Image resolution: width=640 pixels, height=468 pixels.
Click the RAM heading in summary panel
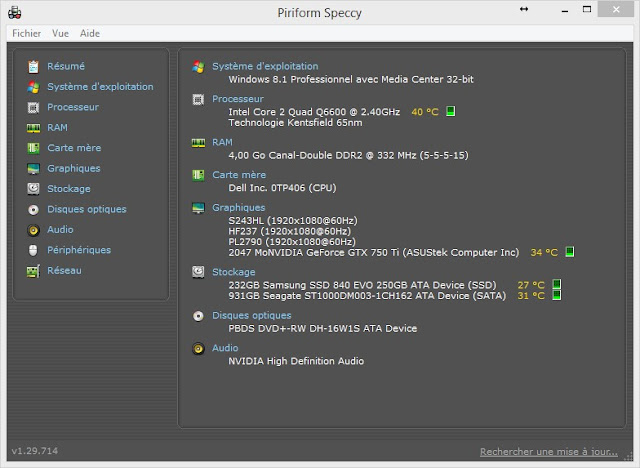[x=222, y=142]
